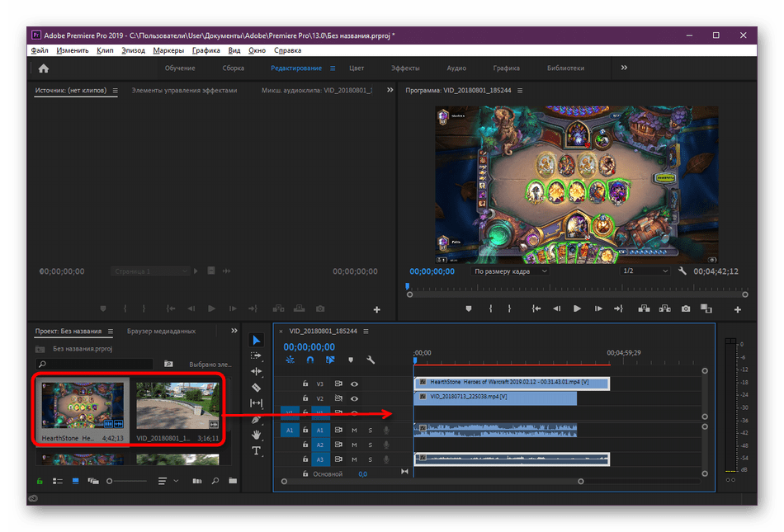Click Insert sequences as nests icon
Viewport: 784px width, 532px height.
pyautogui.click(x=290, y=360)
